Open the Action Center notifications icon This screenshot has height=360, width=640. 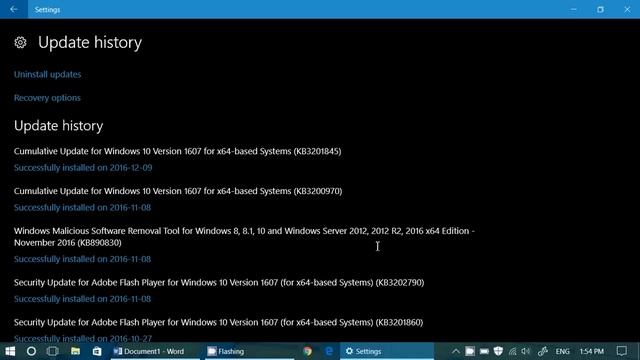(622, 351)
